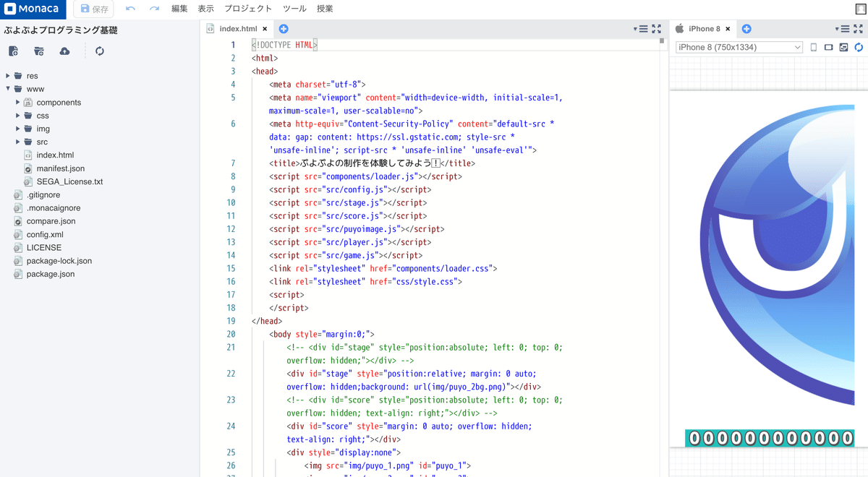Select the index.html editor tab
This screenshot has height=477, width=868.
pyautogui.click(x=237, y=29)
